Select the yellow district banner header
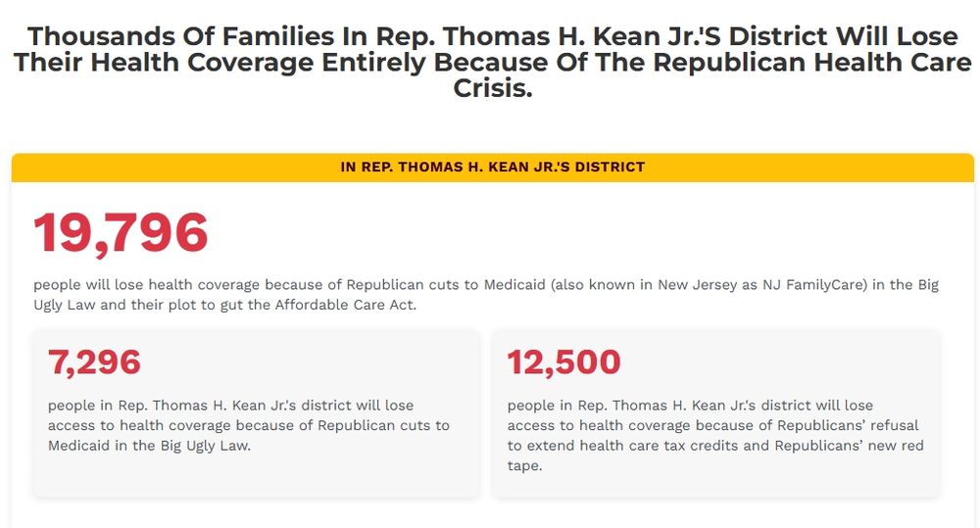 [493, 168]
